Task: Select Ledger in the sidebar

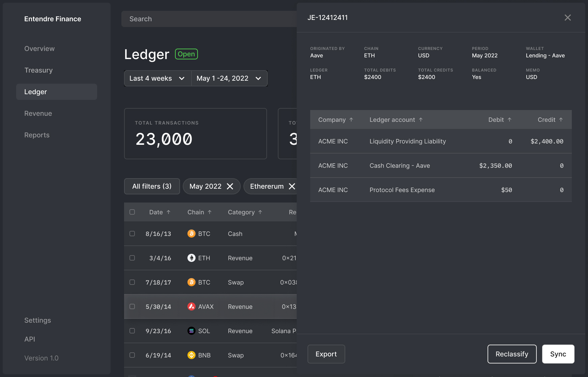Action: coord(57,92)
